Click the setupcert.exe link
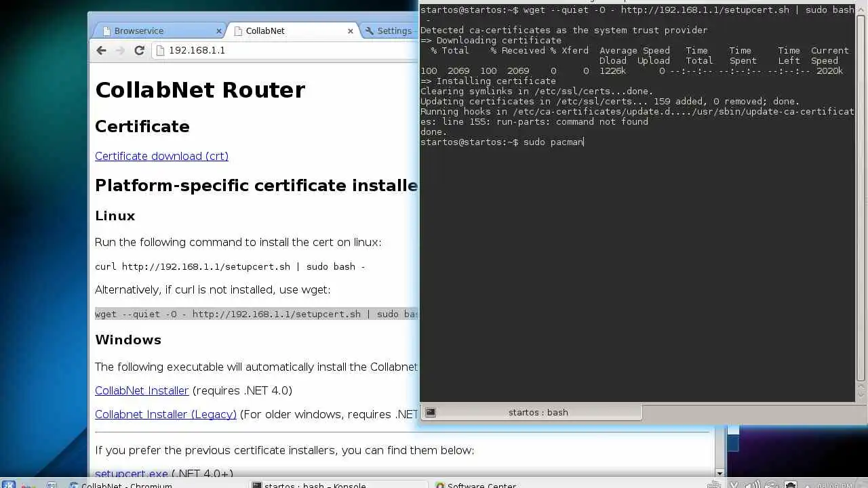 tap(131, 474)
